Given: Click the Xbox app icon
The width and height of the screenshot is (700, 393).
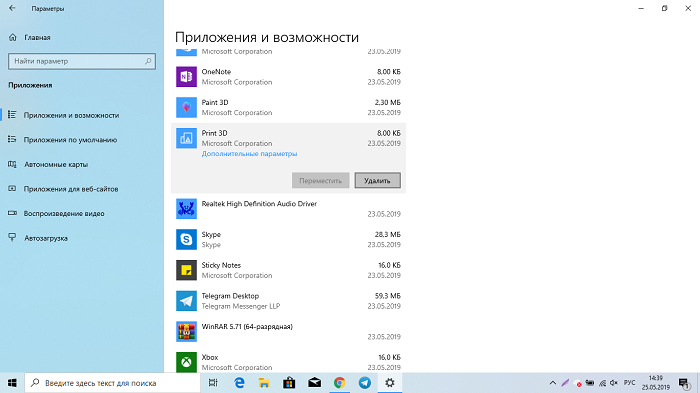Looking at the screenshot, I should [x=186, y=362].
